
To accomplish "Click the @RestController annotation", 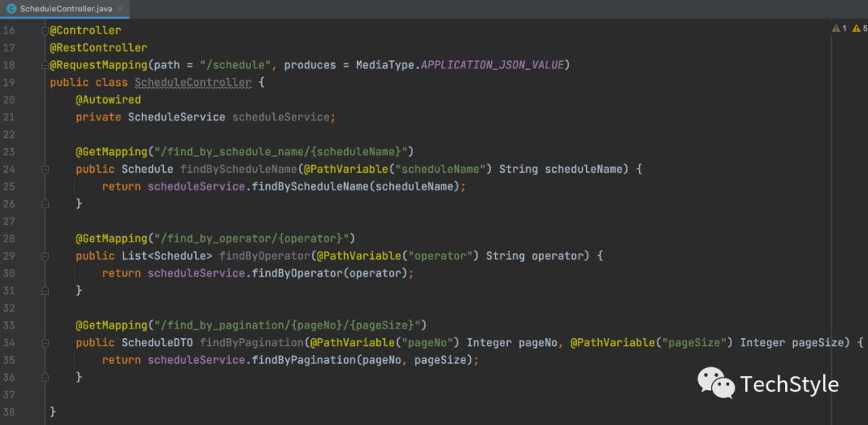I will coord(99,47).
